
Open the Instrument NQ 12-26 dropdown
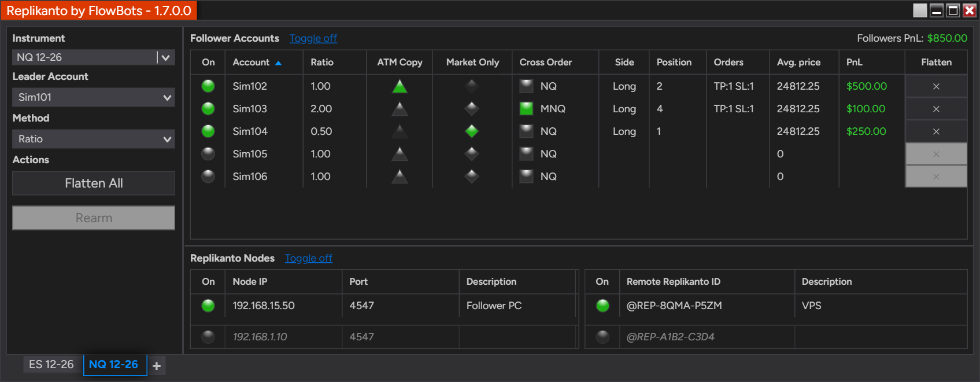coord(94,57)
